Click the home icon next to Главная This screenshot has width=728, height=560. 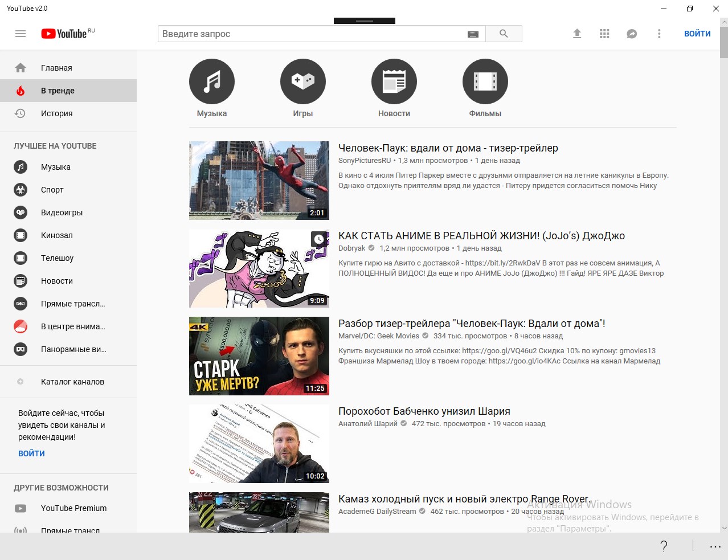[x=21, y=68]
